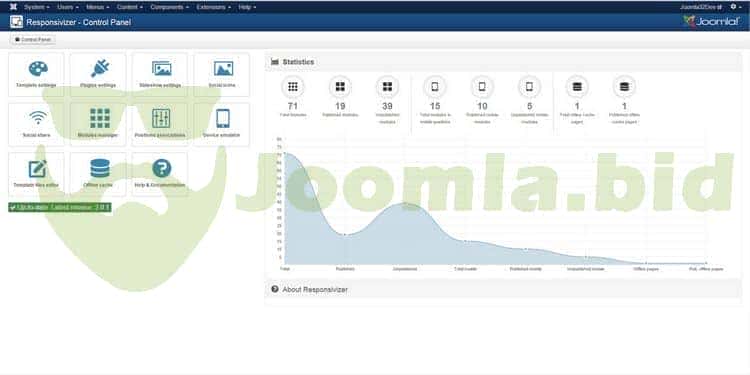
Task: Open Plugins settings plug icon
Action: [x=100, y=68]
